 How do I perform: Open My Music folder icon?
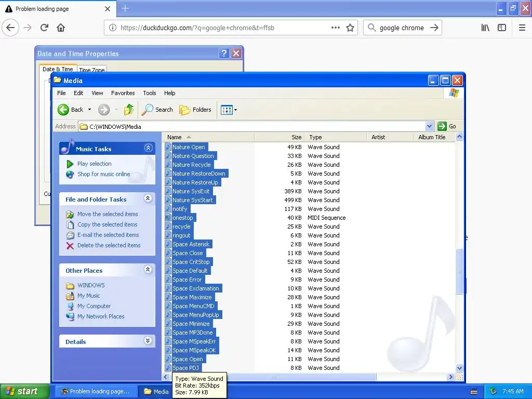(x=70, y=296)
